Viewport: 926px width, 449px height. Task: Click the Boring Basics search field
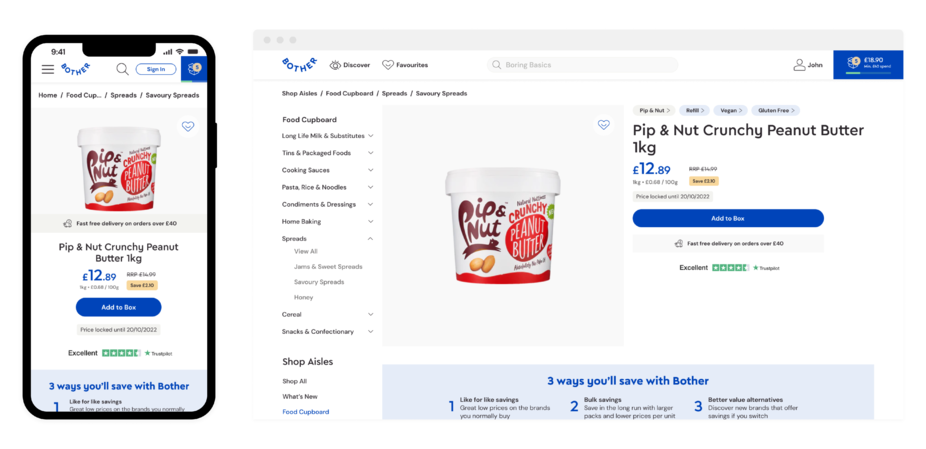pyautogui.click(x=582, y=65)
